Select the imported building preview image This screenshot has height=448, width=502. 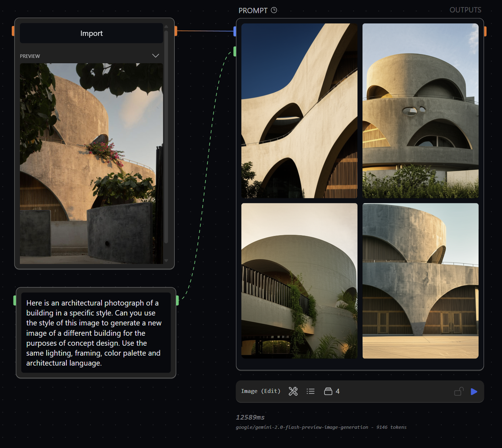click(x=92, y=163)
